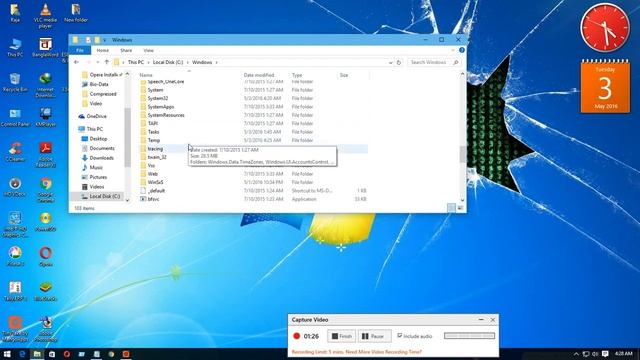Open Explorer help icon
This screenshot has width=640, height=360.
coord(462,50)
